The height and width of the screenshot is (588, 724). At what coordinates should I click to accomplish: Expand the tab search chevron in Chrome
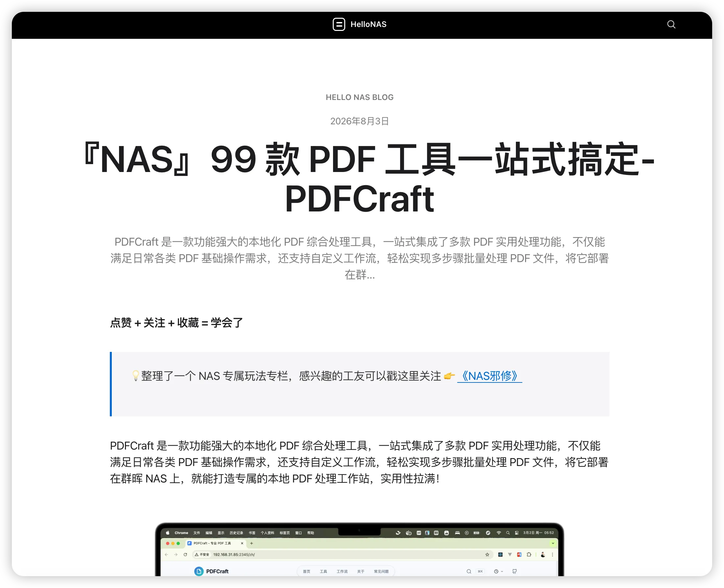553,543
